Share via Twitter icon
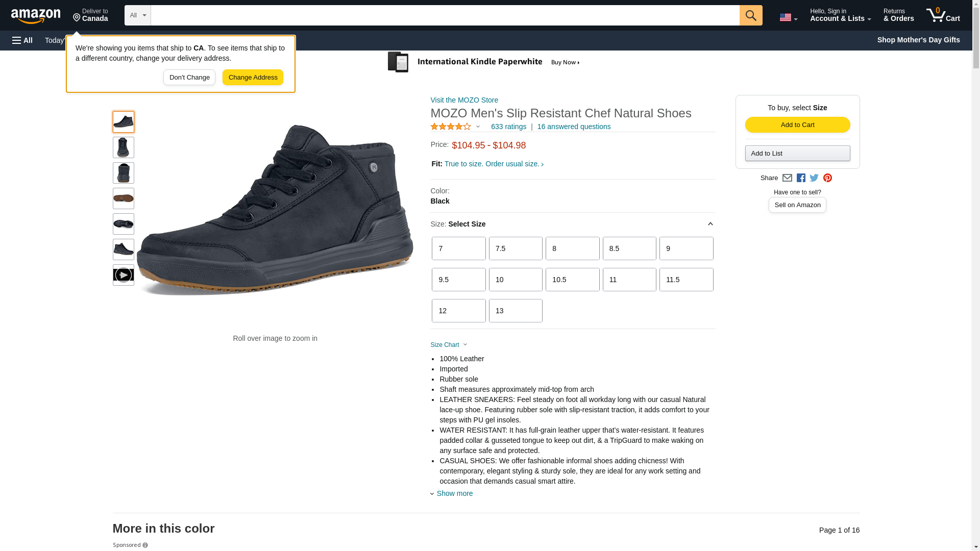The width and height of the screenshot is (980, 551). pyautogui.click(x=814, y=178)
